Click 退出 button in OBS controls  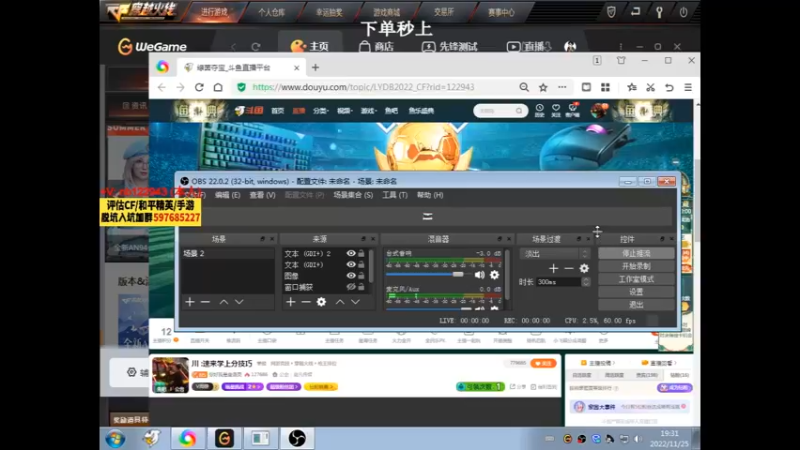636,305
